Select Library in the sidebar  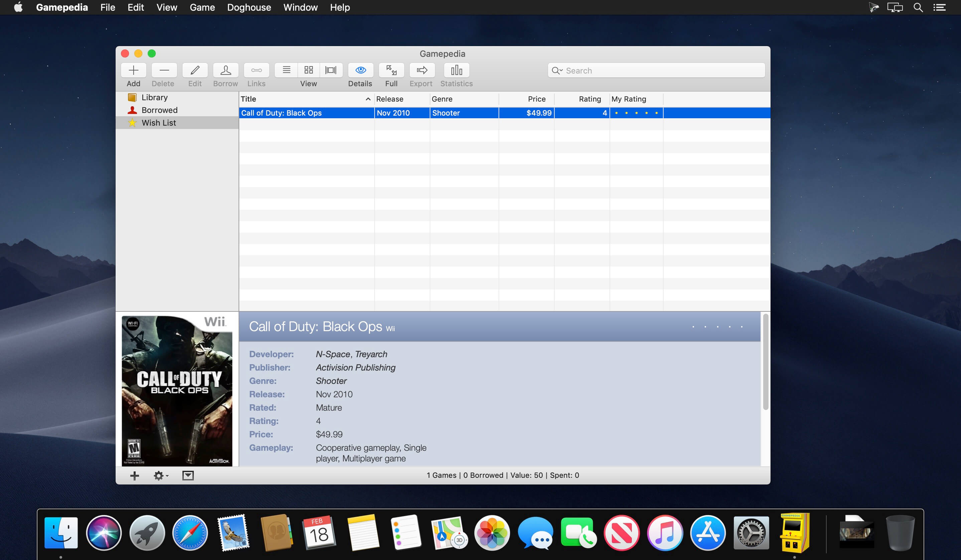click(154, 98)
